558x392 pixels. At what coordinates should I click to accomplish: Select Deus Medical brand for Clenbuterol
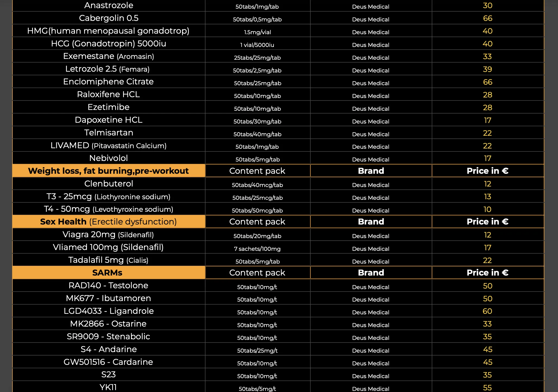(371, 185)
